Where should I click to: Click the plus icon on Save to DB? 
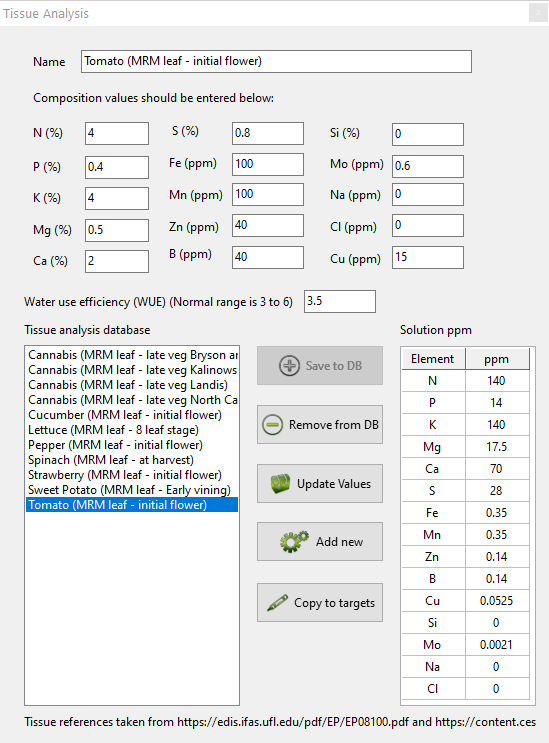pos(289,365)
